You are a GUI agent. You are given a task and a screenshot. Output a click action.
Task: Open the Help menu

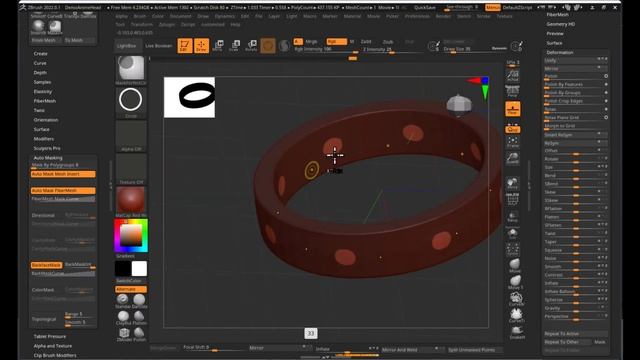[235, 24]
